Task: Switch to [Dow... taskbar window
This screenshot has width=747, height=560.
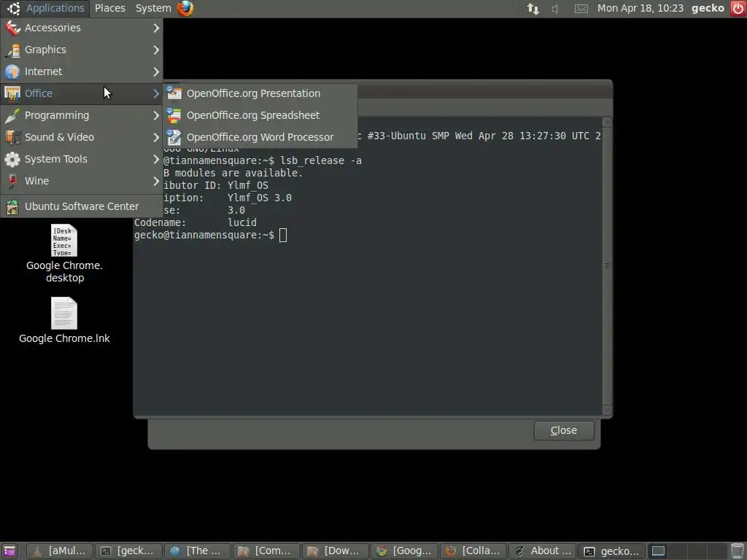Action: (335, 551)
